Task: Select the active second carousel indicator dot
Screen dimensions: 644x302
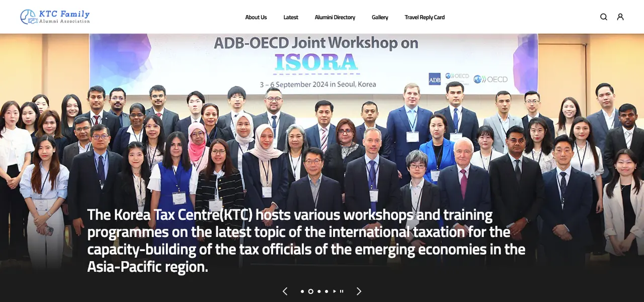Action: coord(310,291)
